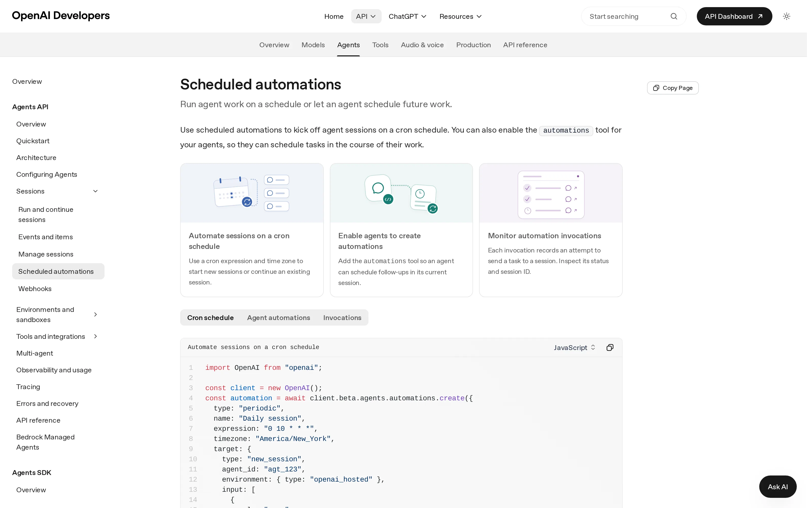
Task: Open the API reference top tab
Action: 525,45
